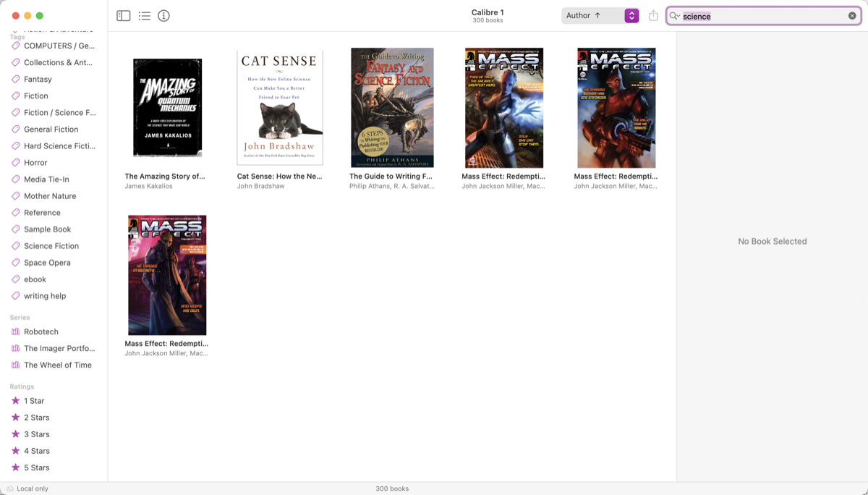
Task: Click the star icon for 5 Stars
Action: [16, 467]
